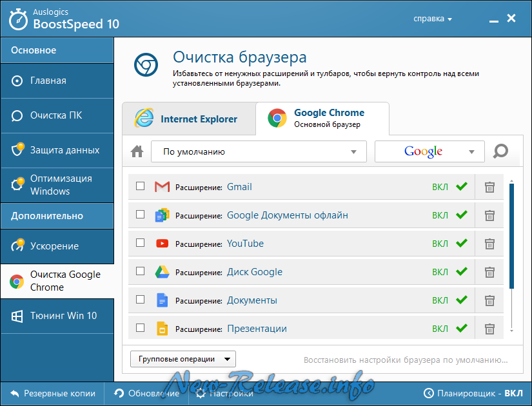Click the home page house icon
The image size is (532, 406).
pos(137,151)
